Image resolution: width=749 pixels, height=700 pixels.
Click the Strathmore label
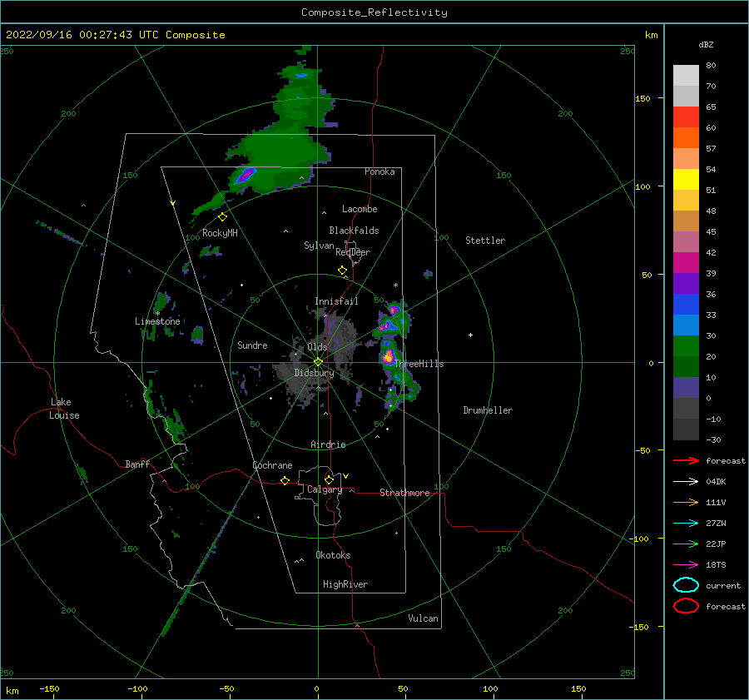[404, 493]
